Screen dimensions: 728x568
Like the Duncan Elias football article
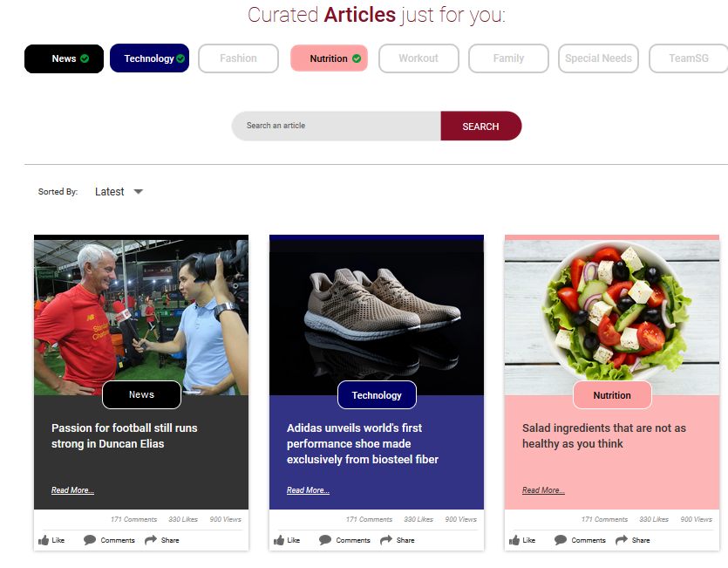click(x=51, y=540)
